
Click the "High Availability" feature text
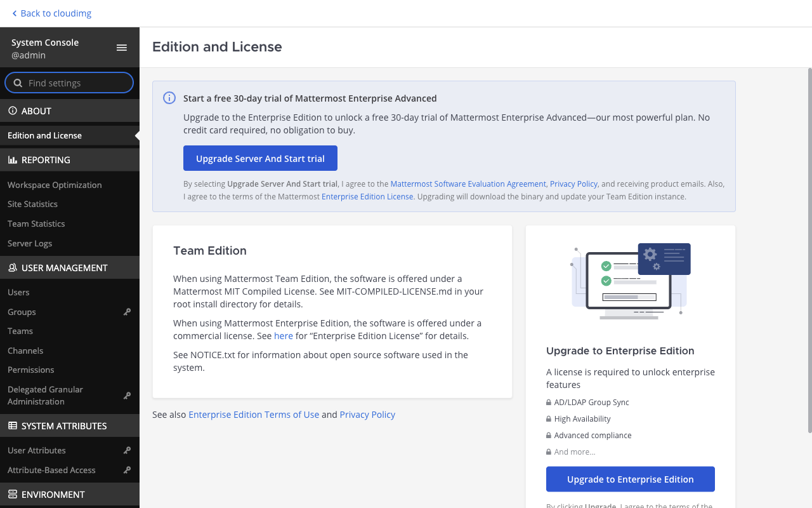coord(582,419)
